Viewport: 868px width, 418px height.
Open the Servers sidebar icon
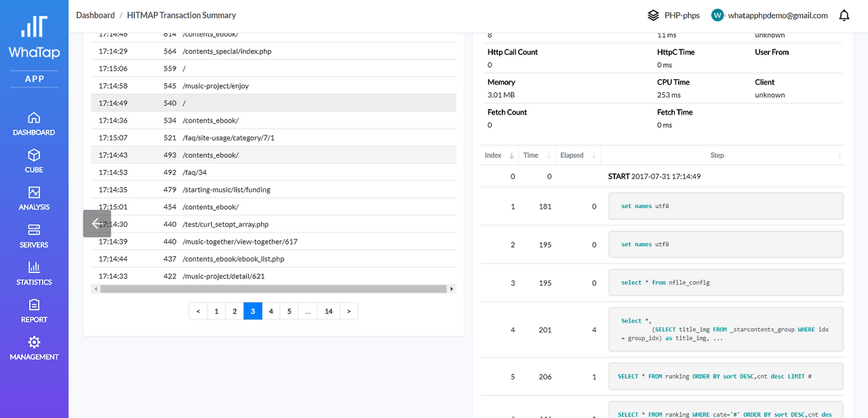click(x=34, y=230)
